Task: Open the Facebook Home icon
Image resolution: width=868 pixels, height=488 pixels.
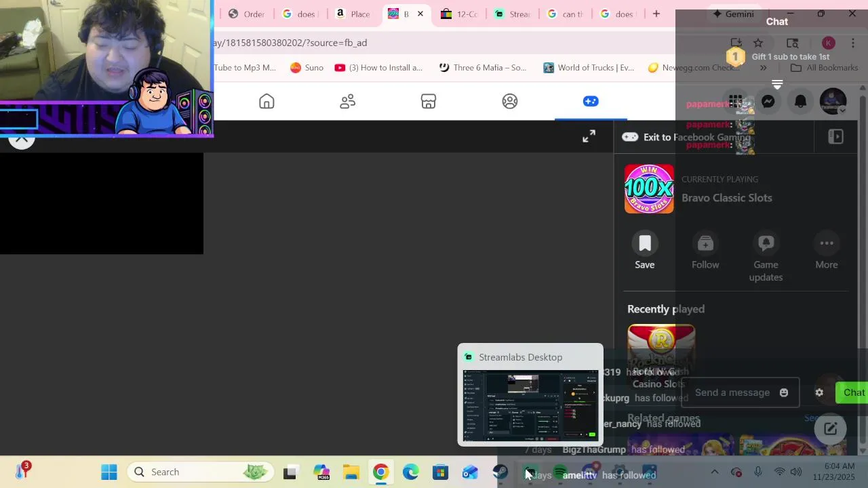Action: tap(267, 102)
